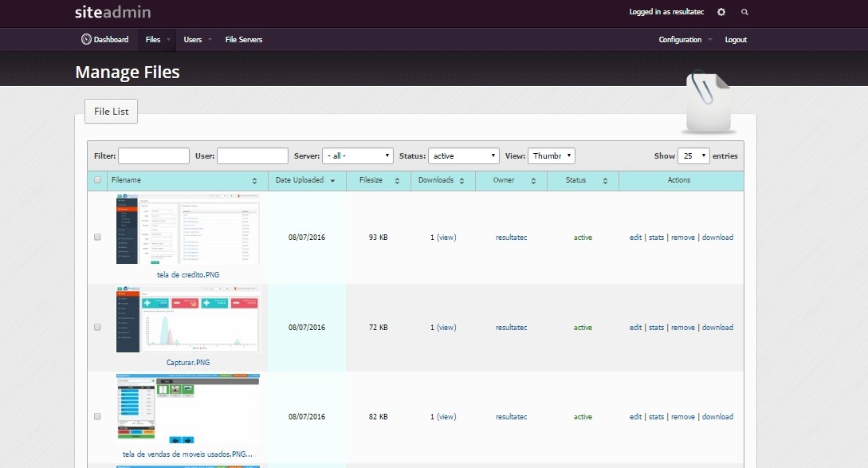Screen dimensions: 868x468
Task: Open the Configuration menu
Action: pyautogui.click(x=685, y=40)
